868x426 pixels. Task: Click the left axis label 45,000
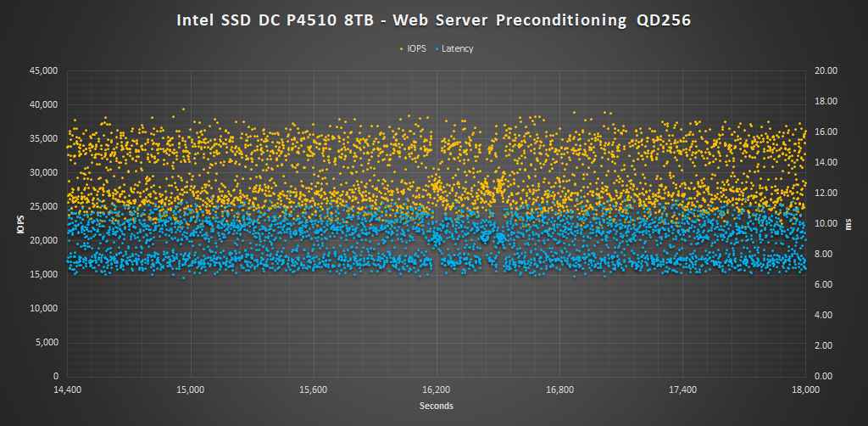46,71
